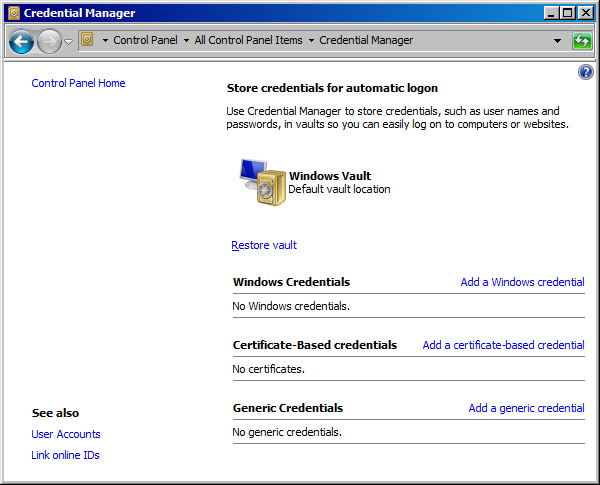The height and width of the screenshot is (485, 600).
Task: Go to Control Panel in the breadcrumb
Action: tap(145, 41)
